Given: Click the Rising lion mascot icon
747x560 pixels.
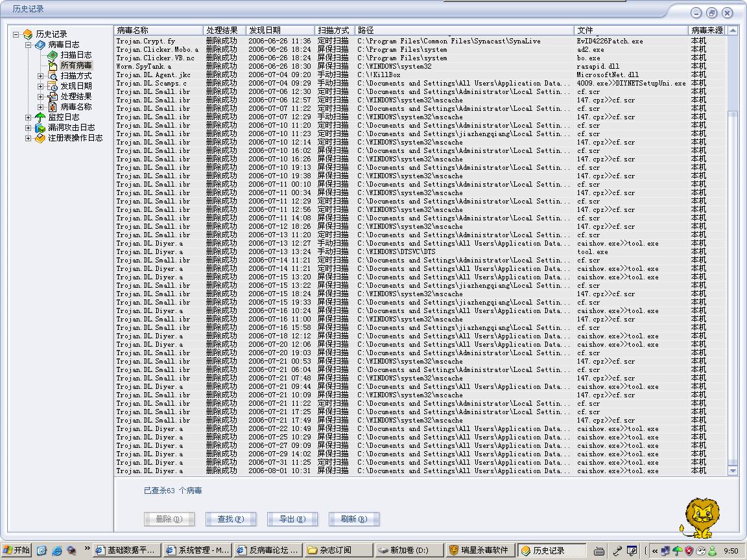Looking at the screenshot, I should (x=702, y=518).
